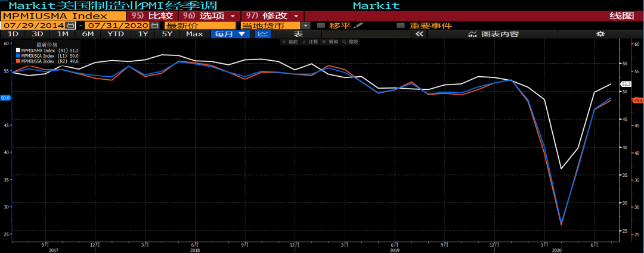This screenshot has width=644, height=253.
Task: Select the Max range tab
Action: point(194,34)
